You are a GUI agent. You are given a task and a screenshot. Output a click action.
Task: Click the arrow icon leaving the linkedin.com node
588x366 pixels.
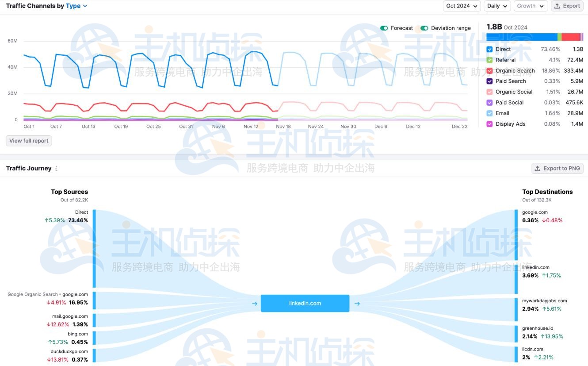(x=357, y=304)
